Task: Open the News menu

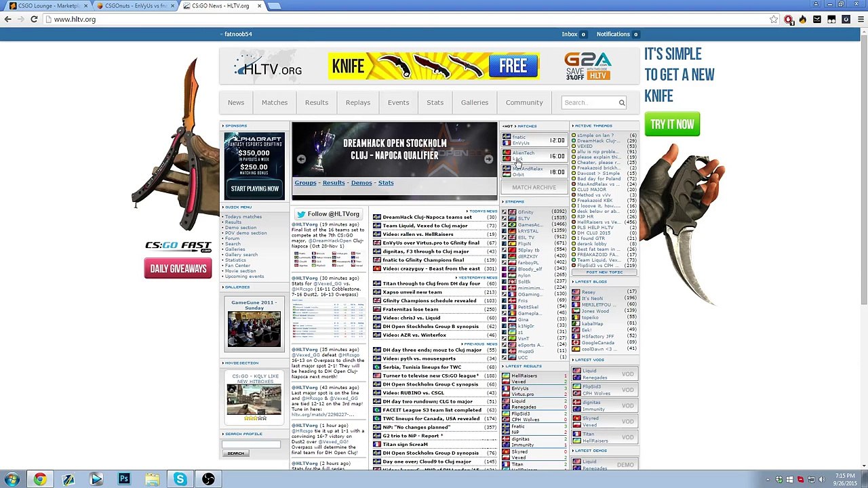Action: [x=236, y=103]
